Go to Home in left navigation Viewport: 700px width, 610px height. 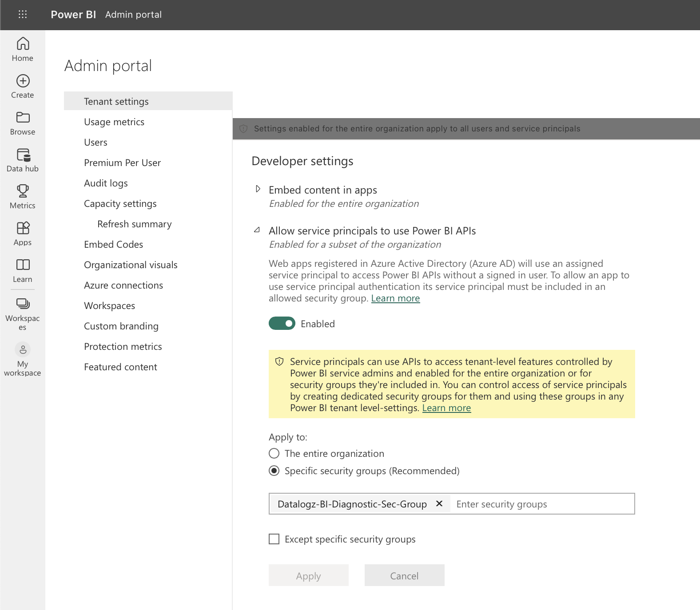[x=23, y=44]
